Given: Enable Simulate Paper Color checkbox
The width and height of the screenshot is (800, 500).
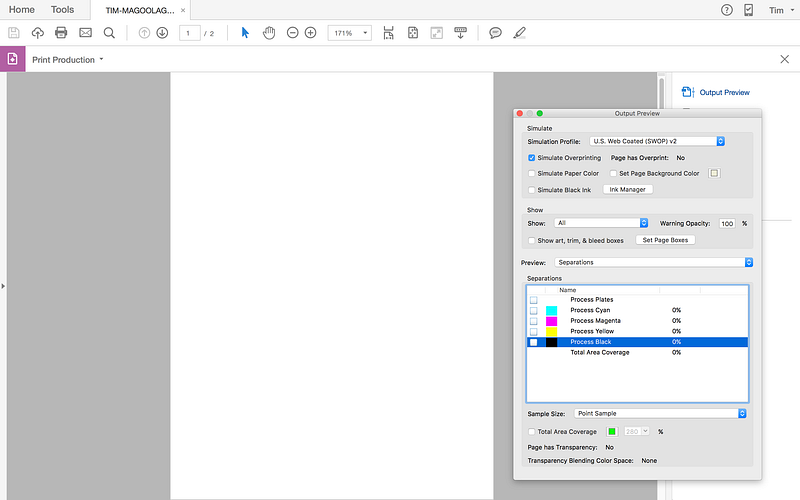Looking at the screenshot, I should tap(532, 173).
